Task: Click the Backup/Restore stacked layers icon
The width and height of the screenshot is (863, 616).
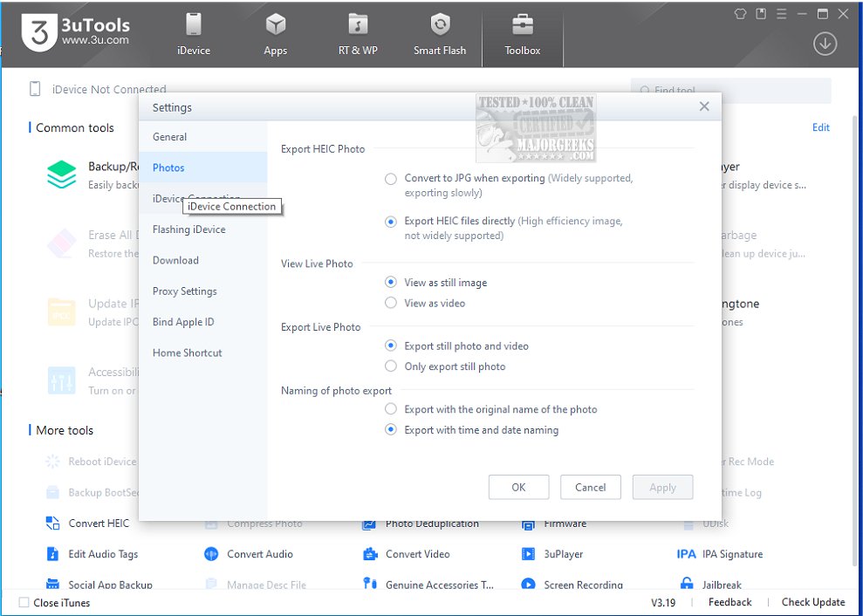Action: pyautogui.click(x=62, y=175)
